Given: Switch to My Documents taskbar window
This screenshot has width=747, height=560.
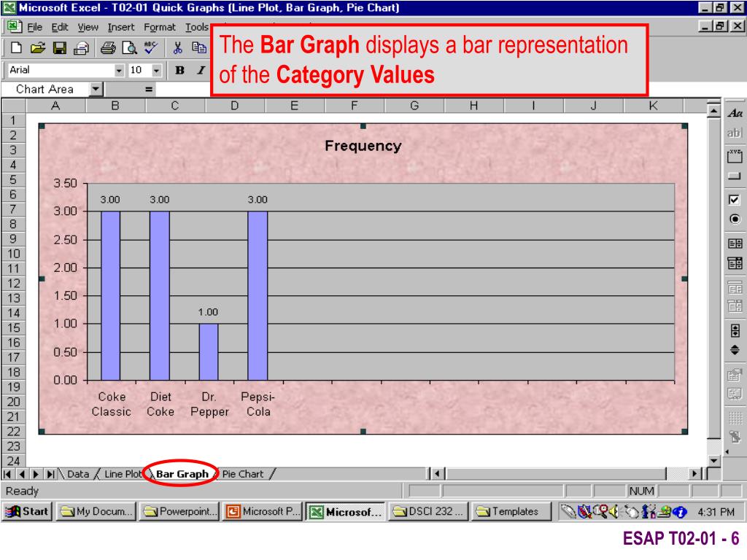Looking at the screenshot, I should coord(96,511).
